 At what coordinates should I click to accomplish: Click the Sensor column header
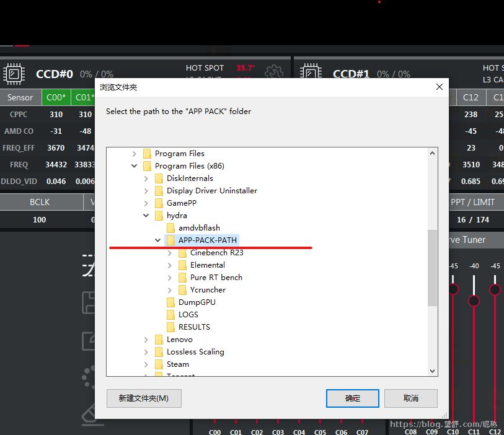(x=20, y=97)
